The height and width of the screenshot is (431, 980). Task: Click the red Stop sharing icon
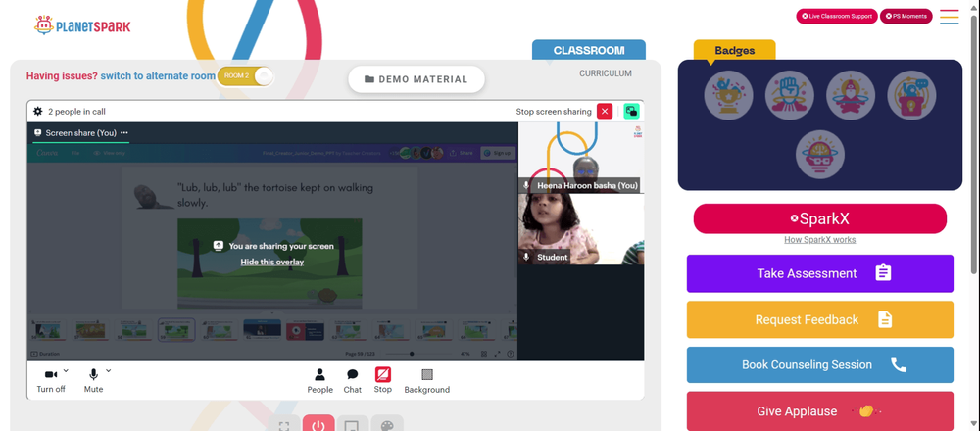383,375
